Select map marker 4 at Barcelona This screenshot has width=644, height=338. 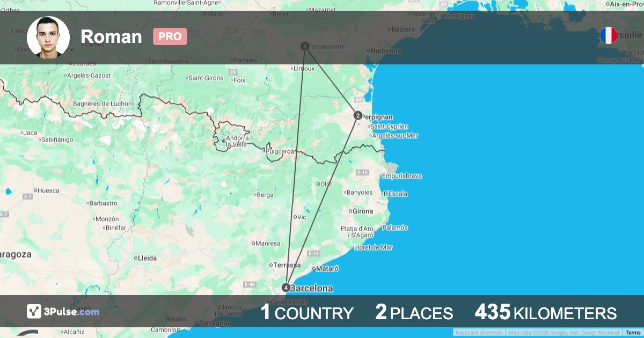coord(286,288)
